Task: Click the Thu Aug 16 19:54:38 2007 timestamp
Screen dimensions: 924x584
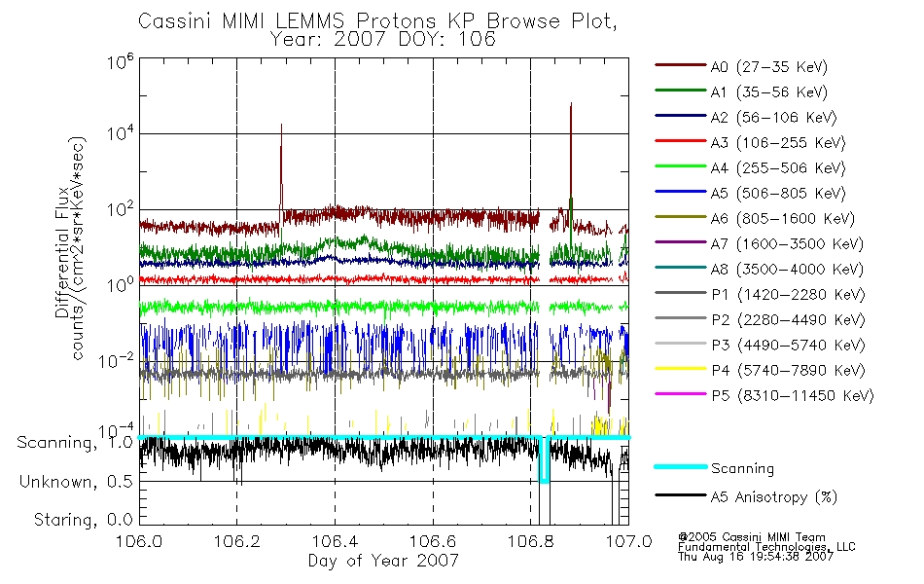Action: pos(756,557)
